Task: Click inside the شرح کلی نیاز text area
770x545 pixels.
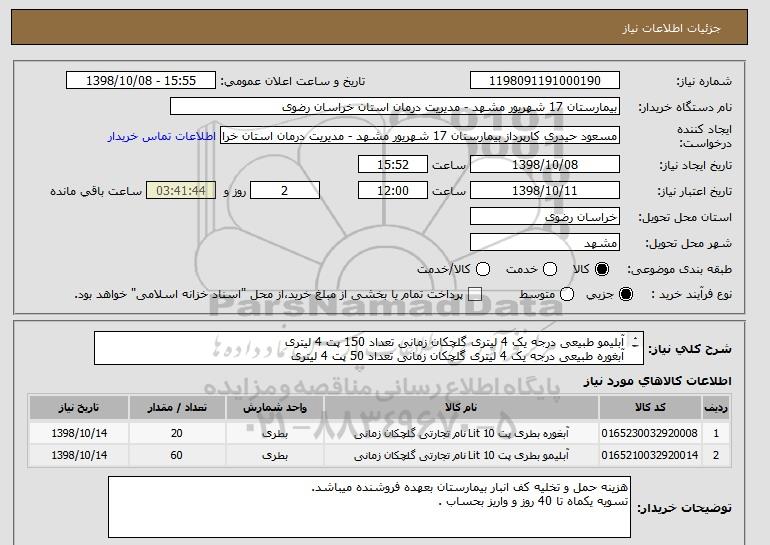Action: point(369,349)
